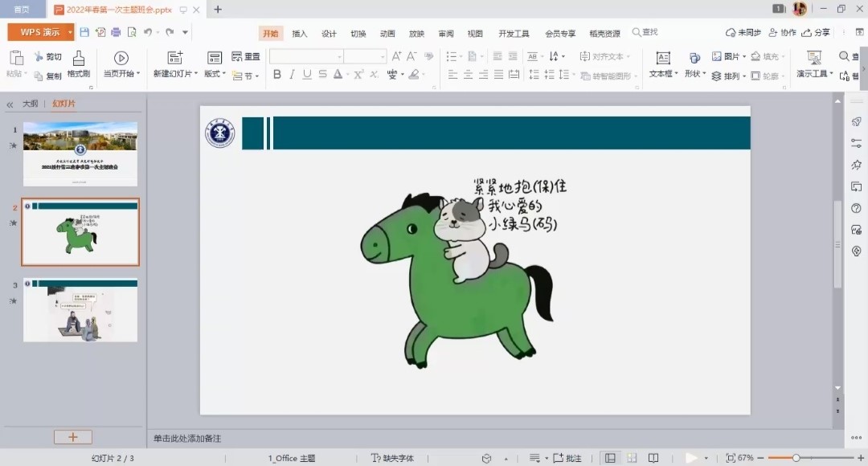868x466 pixels.
Task: Click the right sidebar settings sliders icon
Action: pos(857,143)
